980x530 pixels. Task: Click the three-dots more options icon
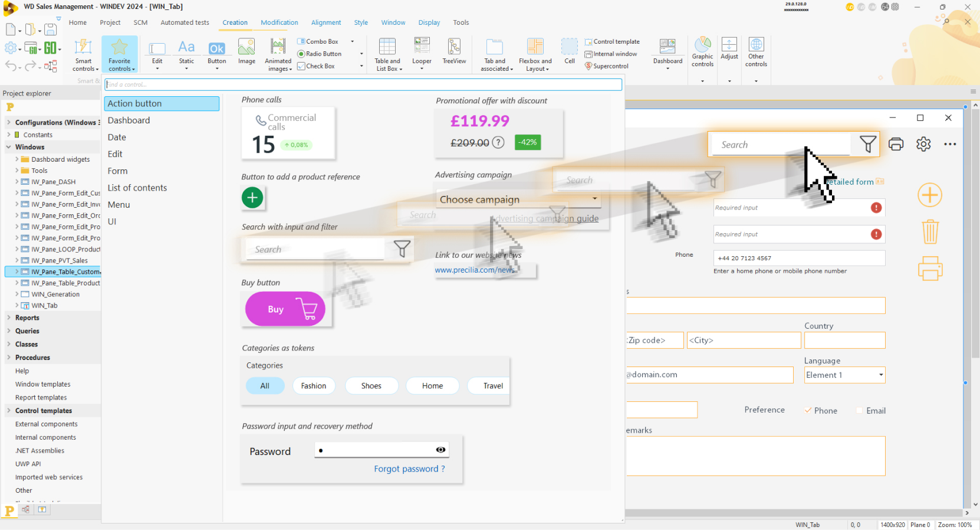pyautogui.click(x=950, y=144)
